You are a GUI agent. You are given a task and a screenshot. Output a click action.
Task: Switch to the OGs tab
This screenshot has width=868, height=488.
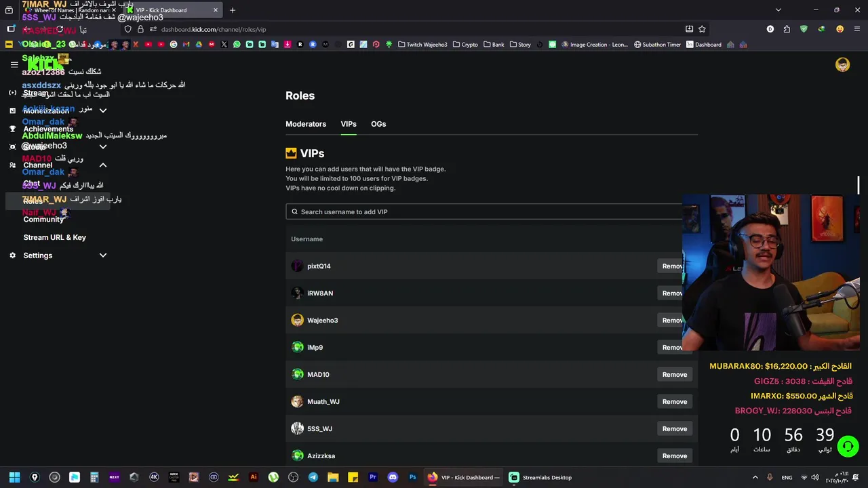click(378, 124)
